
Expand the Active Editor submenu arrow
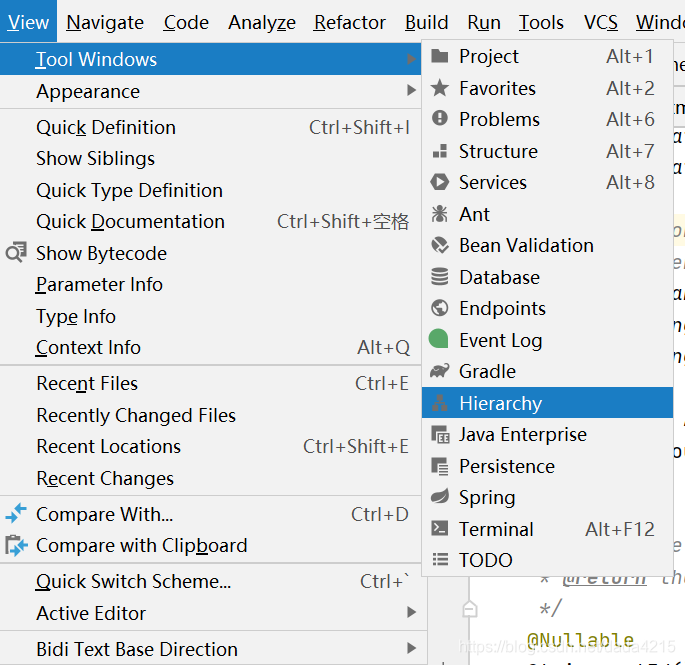coord(411,612)
